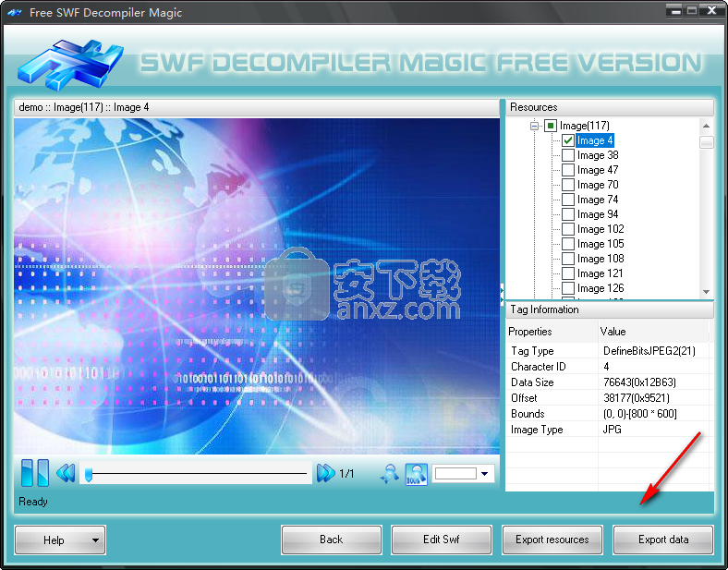The width and height of the screenshot is (728, 570).
Task: Check the Image 47 checkbox
Action: coord(568,170)
